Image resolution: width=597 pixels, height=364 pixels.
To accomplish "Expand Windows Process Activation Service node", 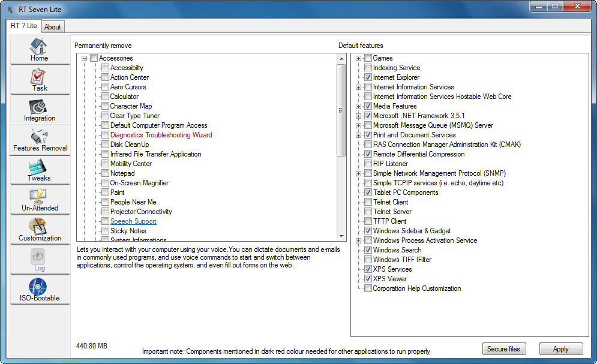I will coord(358,240).
